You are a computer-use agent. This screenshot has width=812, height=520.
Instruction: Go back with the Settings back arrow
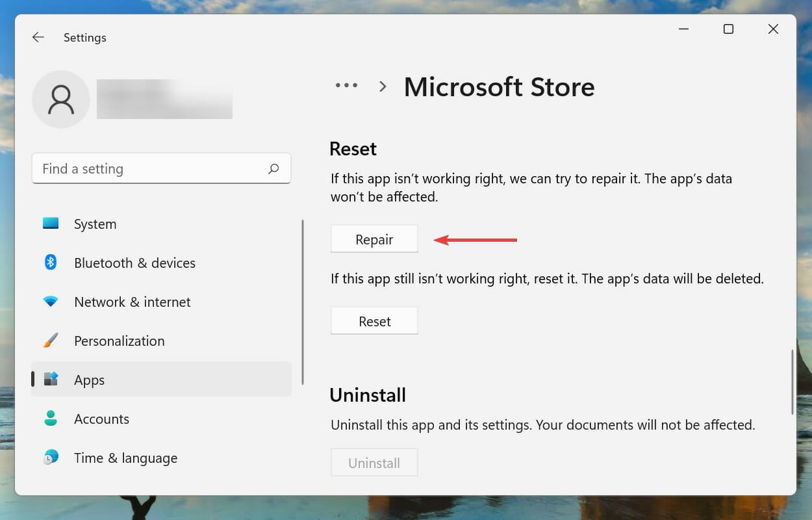point(38,38)
